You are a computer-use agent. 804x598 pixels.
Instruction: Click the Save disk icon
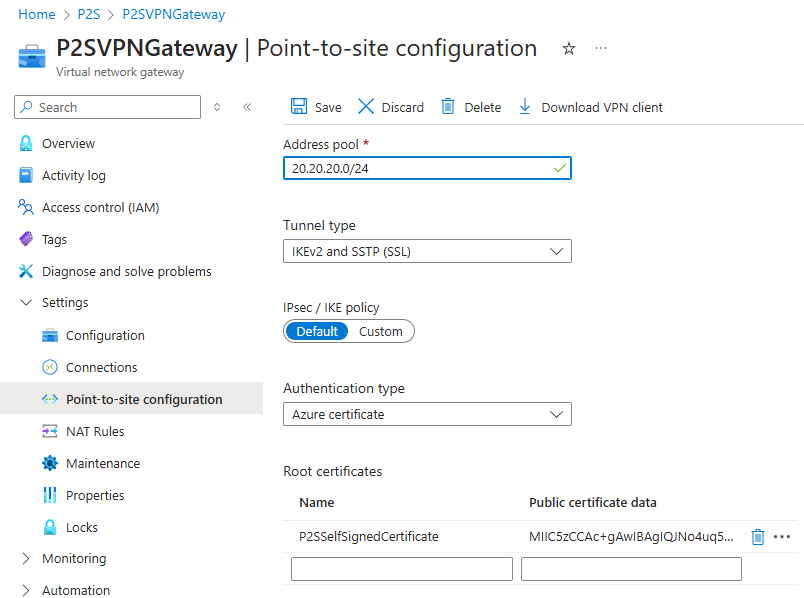click(x=298, y=107)
